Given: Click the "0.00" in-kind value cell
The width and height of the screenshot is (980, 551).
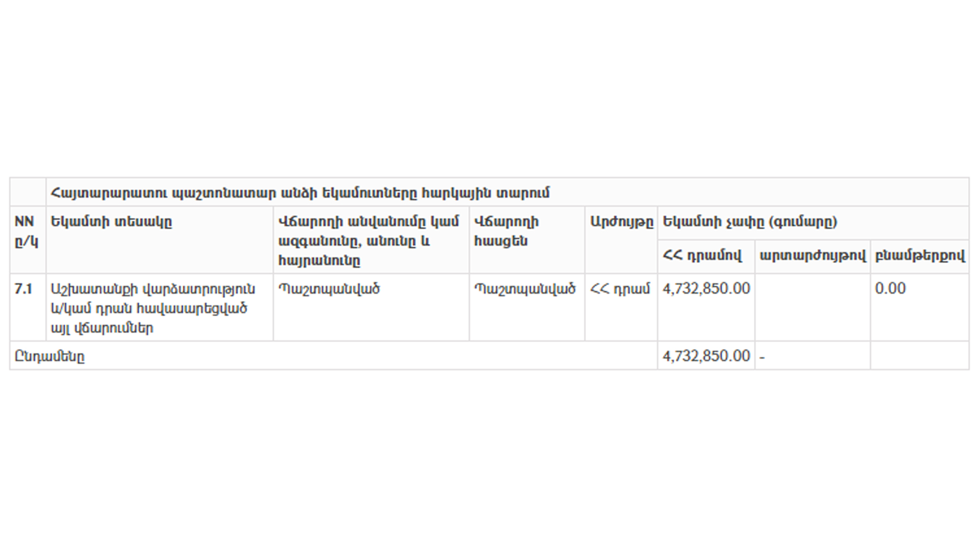Looking at the screenshot, I should pos(890,289).
